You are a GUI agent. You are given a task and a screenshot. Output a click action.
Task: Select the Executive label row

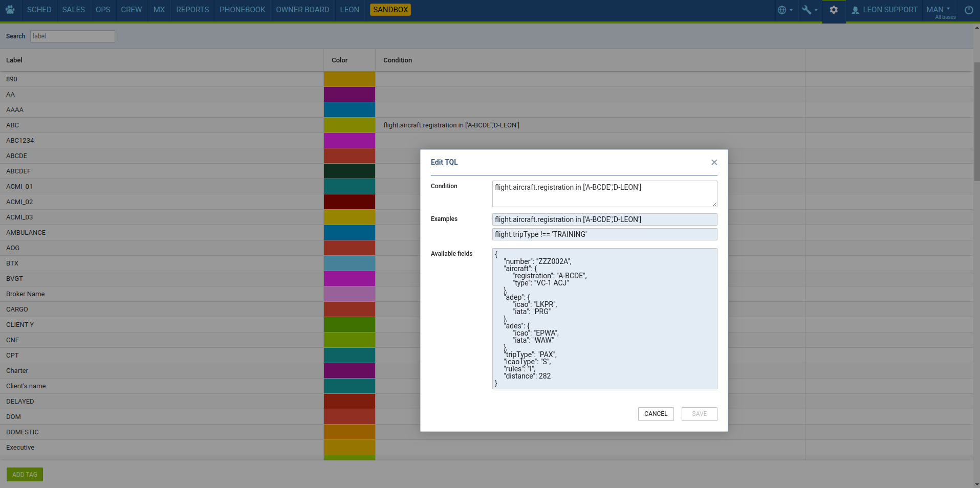pyautogui.click(x=162, y=448)
